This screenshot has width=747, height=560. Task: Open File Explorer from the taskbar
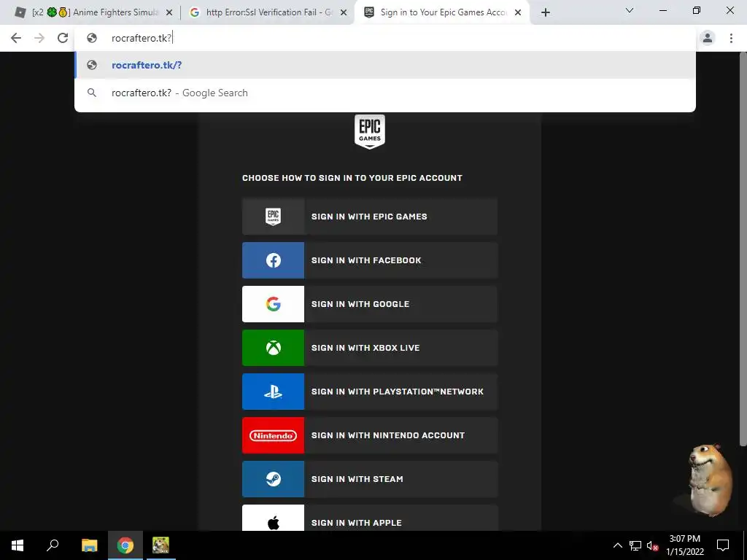pos(89,545)
